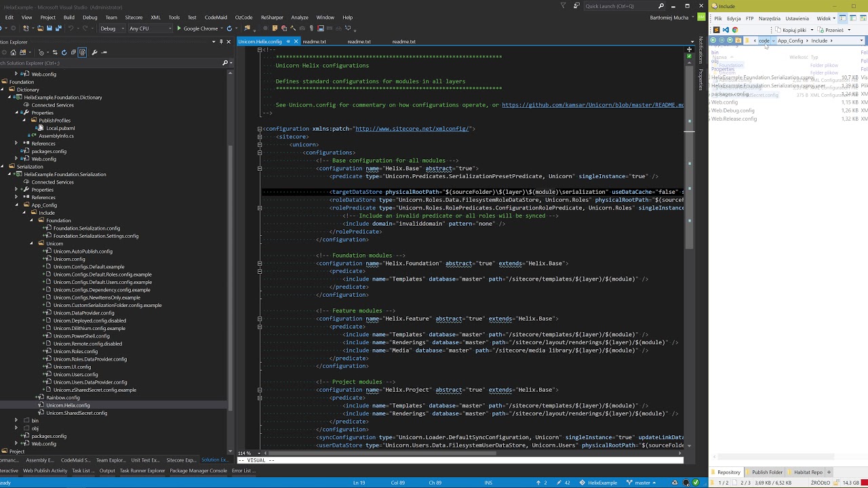Toggle Show All Files in Solution Explorer
Image resolution: width=868 pixels, height=488 pixels.
pos(82,52)
